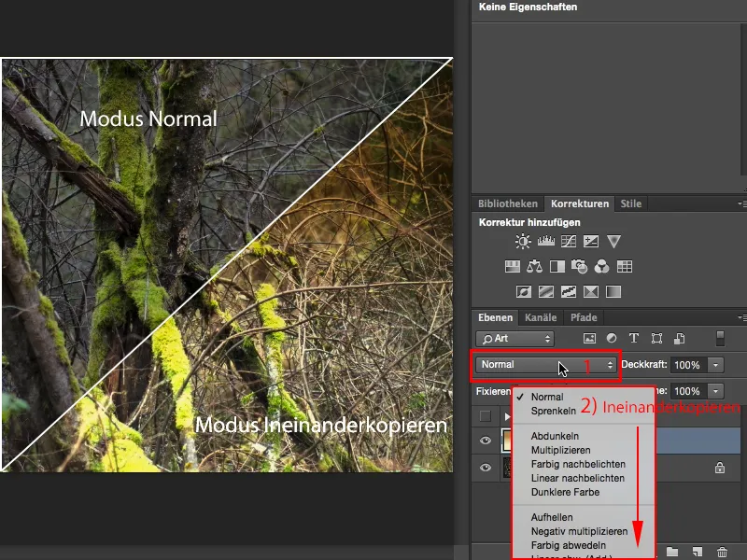Toggle visibility of the Background layer

pos(484,468)
